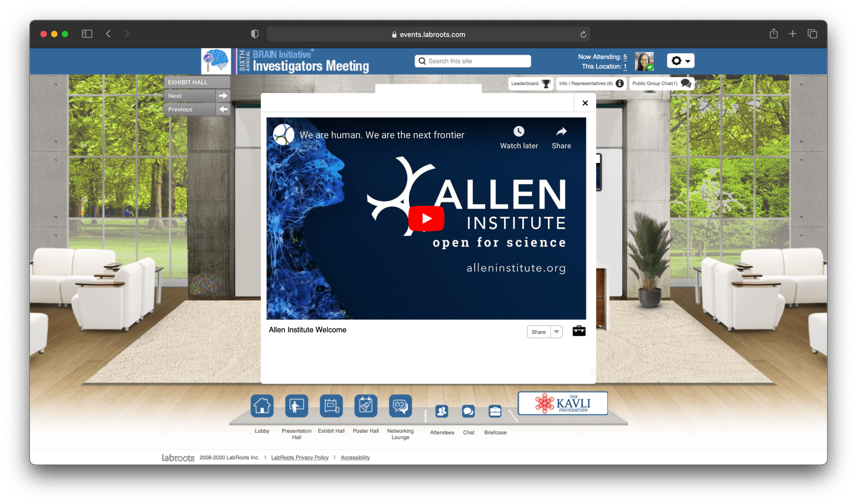857x504 pixels.
Task: Go back with Safari back arrow
Action: 108,34
